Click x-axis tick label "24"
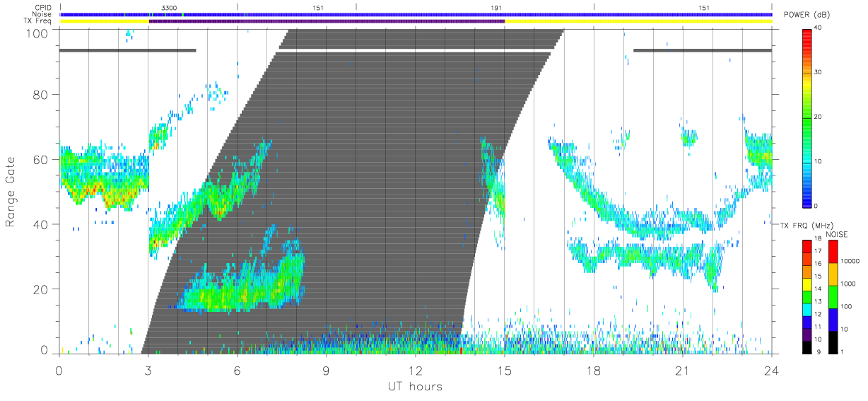The width and height of the screenshot is (868, 401). [772, 371]
